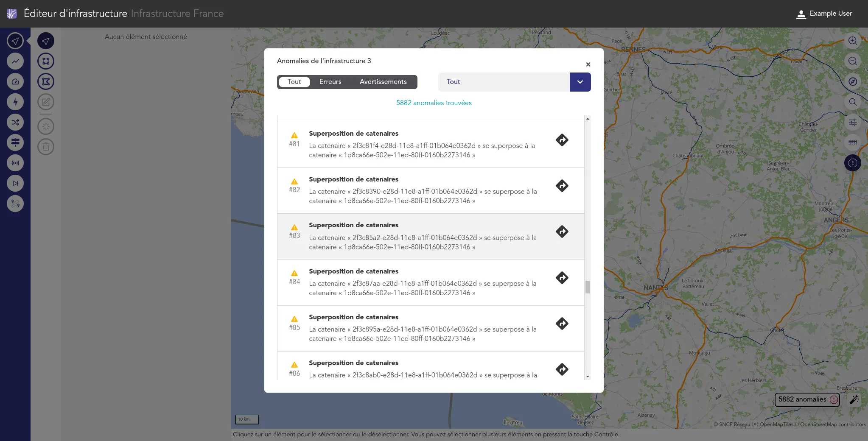Reset map orientation with compass icon

click(x=852, y=81)
